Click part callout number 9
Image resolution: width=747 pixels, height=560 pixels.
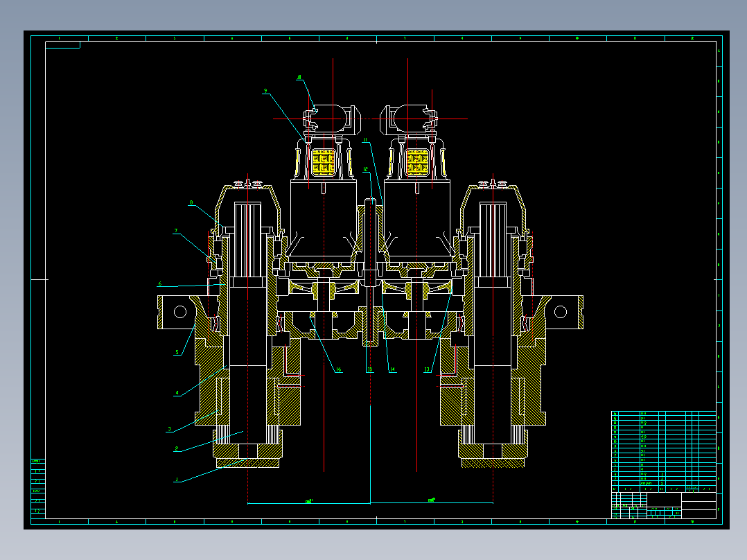coord(265,91)
